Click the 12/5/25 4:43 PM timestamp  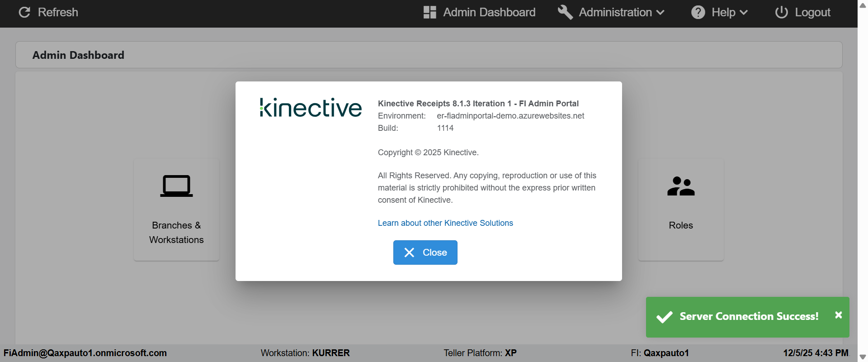click(x=816, y=353)
